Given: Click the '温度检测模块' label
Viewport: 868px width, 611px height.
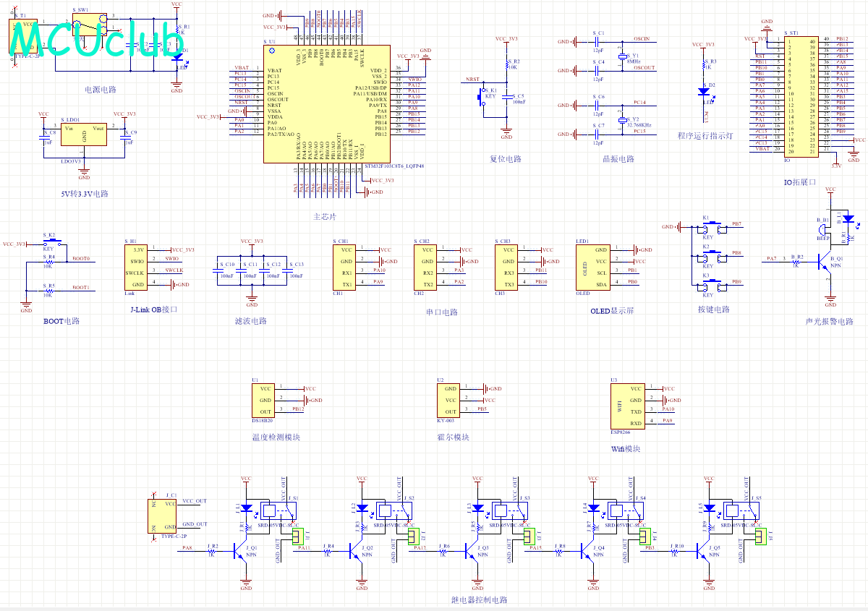Looking at the screenshot, I should pyautogui.click(x=276, y=437).
